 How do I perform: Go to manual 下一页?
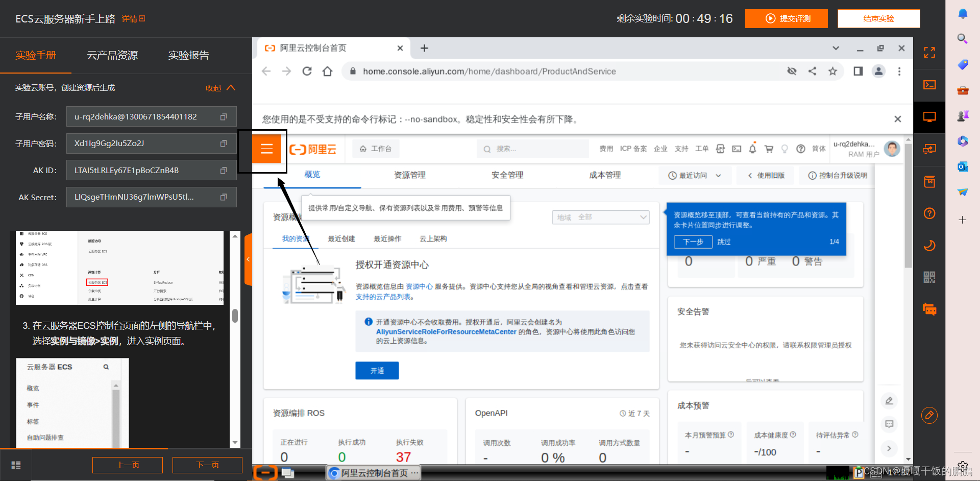[x=207, y=465]
